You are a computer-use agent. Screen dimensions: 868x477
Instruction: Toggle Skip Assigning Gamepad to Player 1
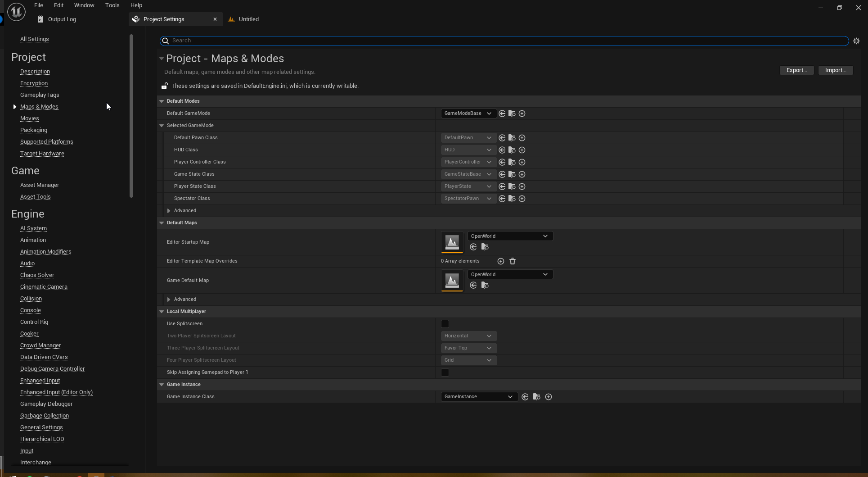coord(445,373)
